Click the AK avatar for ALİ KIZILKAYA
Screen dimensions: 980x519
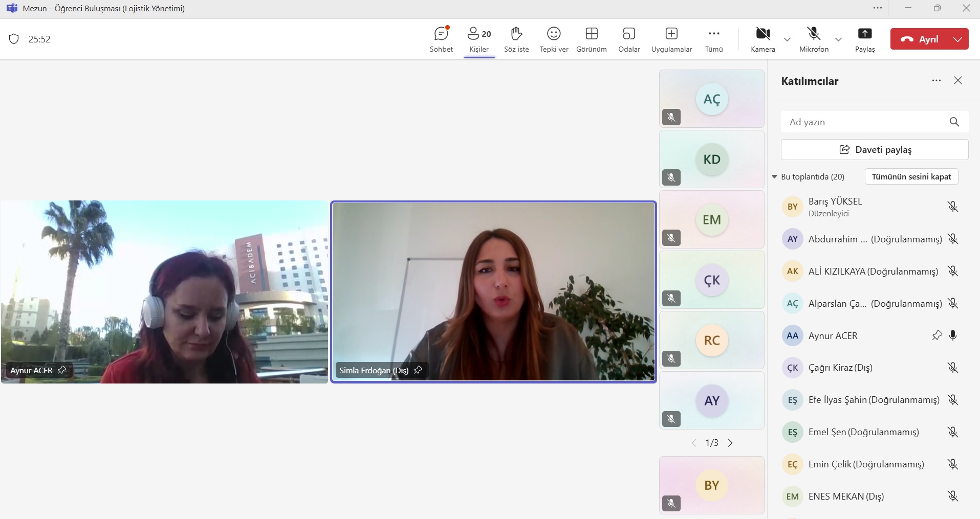[793, 271]
